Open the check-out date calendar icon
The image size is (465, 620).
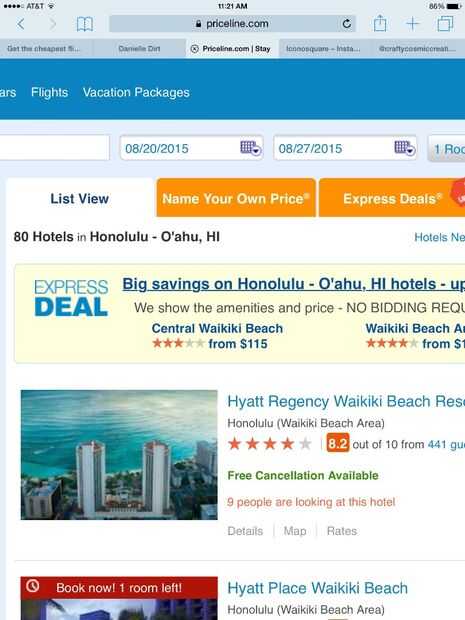[405, 149]
